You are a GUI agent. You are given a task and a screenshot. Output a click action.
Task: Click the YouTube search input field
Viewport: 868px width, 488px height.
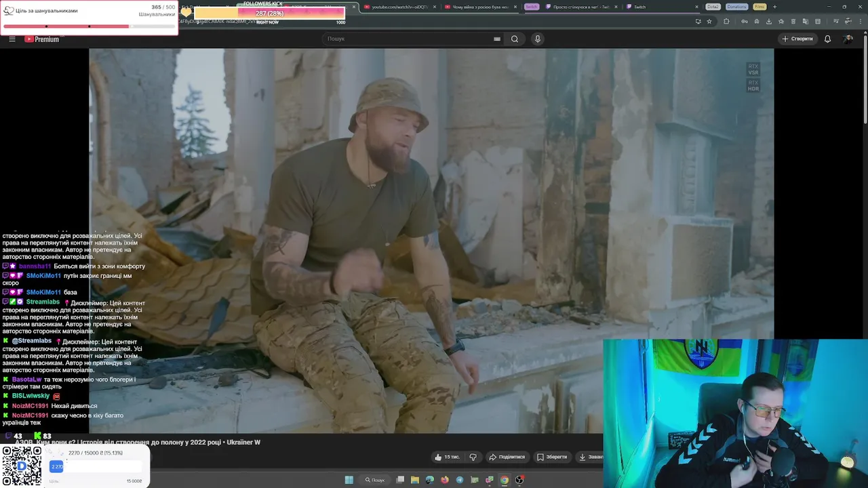coord(407,39)
